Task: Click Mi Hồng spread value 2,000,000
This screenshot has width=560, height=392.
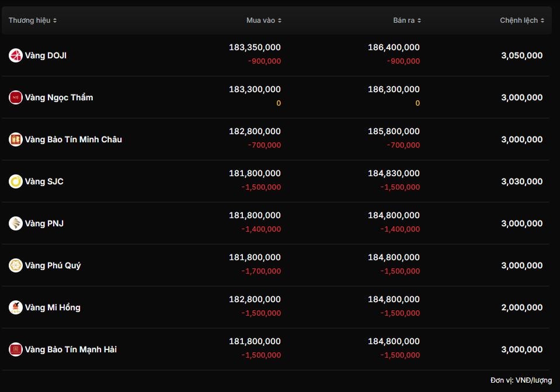Action: 521,307
